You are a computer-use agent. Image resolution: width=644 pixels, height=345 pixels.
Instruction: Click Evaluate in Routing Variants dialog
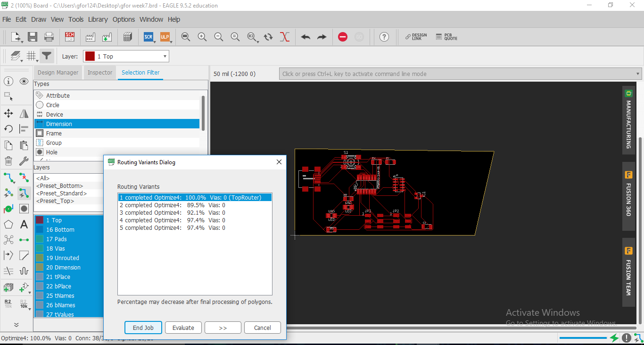tap(183, 328)
